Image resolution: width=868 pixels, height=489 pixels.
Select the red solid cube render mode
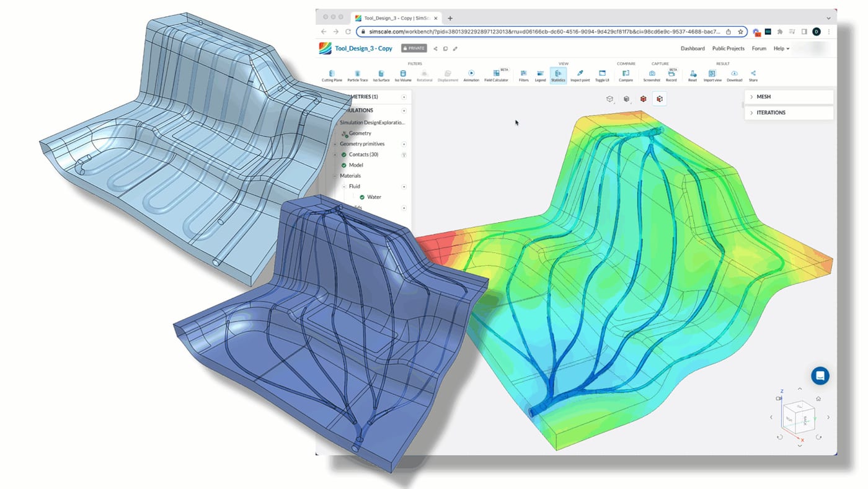coord(644,99)
